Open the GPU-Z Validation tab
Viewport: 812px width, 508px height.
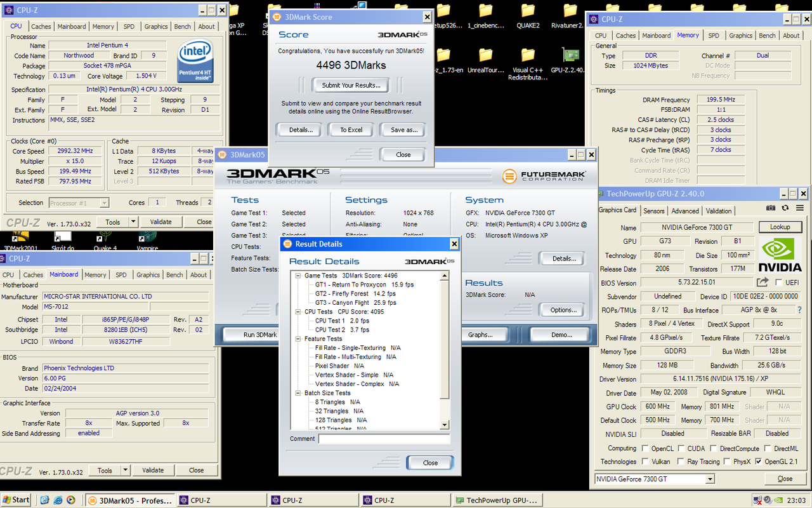coord(718,211)
